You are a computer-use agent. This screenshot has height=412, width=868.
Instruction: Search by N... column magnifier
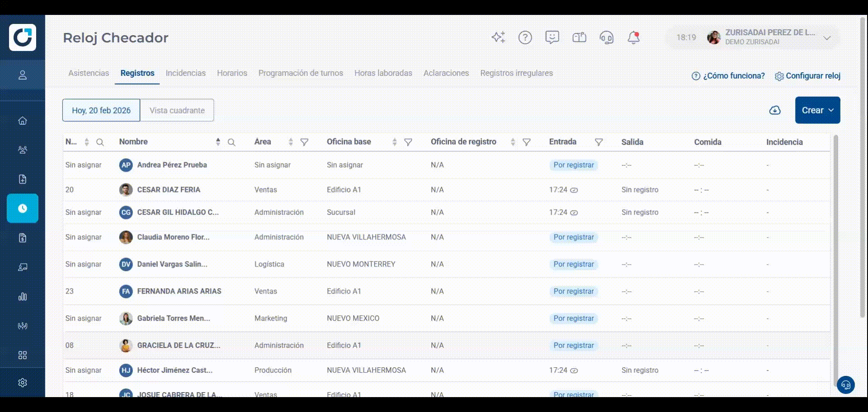coord(100,142)
